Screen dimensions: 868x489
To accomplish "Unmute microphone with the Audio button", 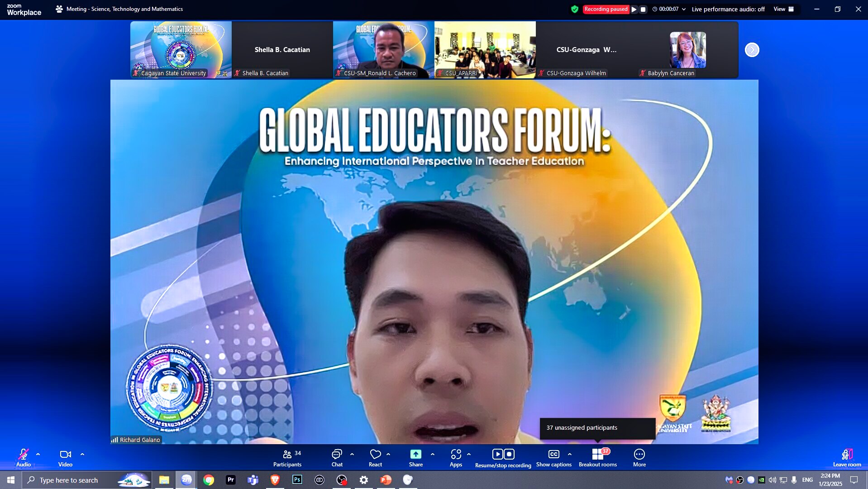I will pyautogui.click(x=24, y=457).
